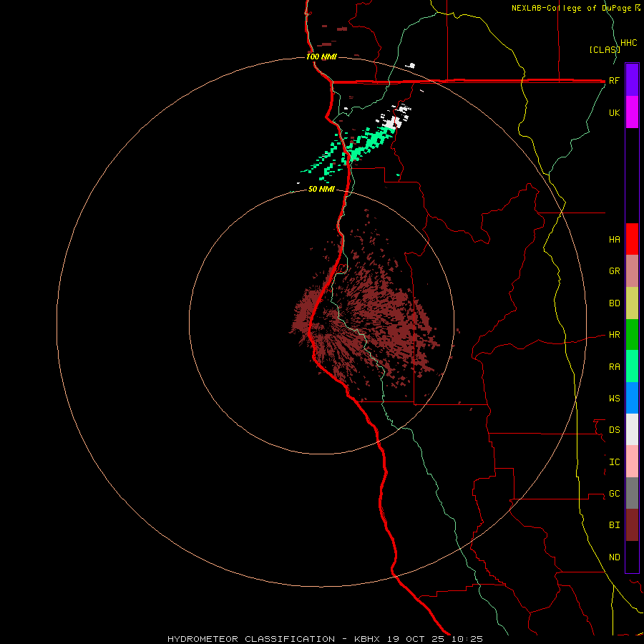Click the HA red legend swatch
Viewport: 644px width, 644px height.
632,239
